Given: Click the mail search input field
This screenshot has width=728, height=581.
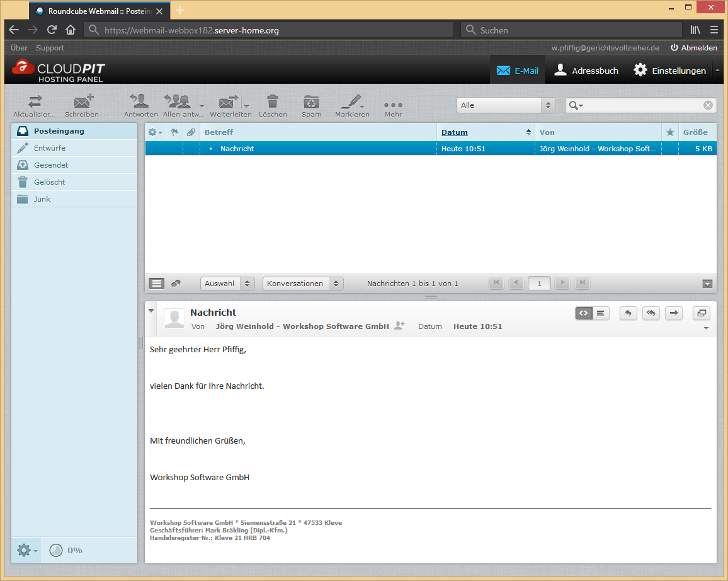Looking at the screenshot, I should [642, 105].
